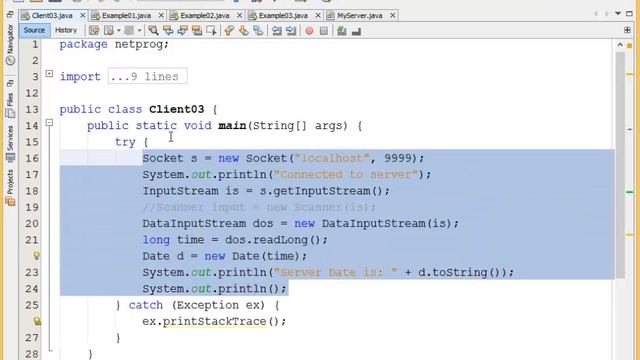The width and height of the screenshot is (640, 360).
Task: Click restore window group icon above Files
Action: 10,84
